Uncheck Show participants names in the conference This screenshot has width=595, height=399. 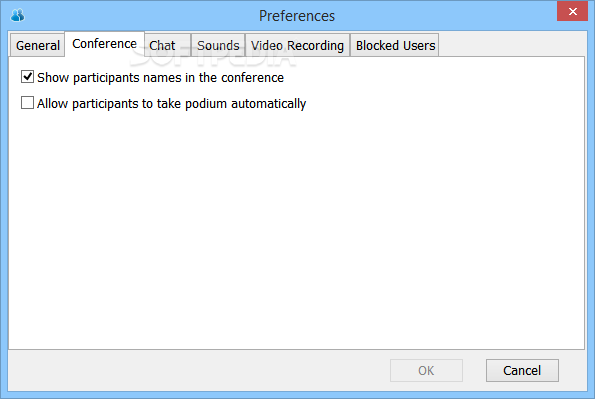[27, 77]
